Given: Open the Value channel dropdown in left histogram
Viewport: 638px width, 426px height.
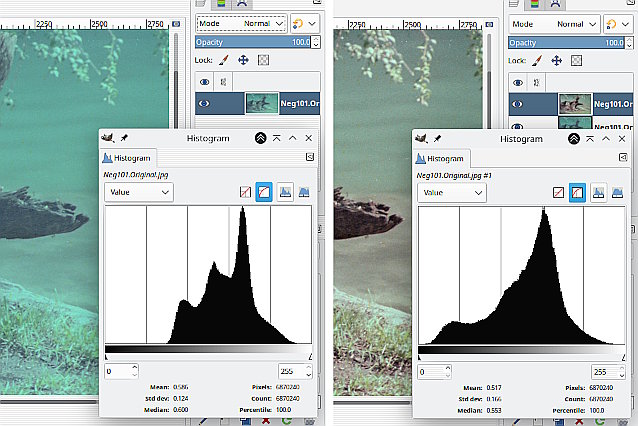Looking at the screenshot, I should point(139,192).
